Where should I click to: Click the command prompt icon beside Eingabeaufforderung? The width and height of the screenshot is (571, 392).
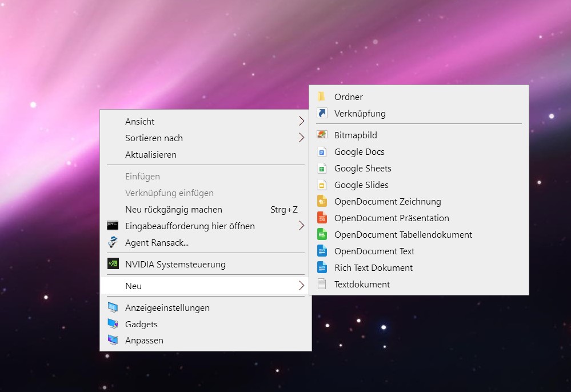pyautogui.click(x=113, y=226)
